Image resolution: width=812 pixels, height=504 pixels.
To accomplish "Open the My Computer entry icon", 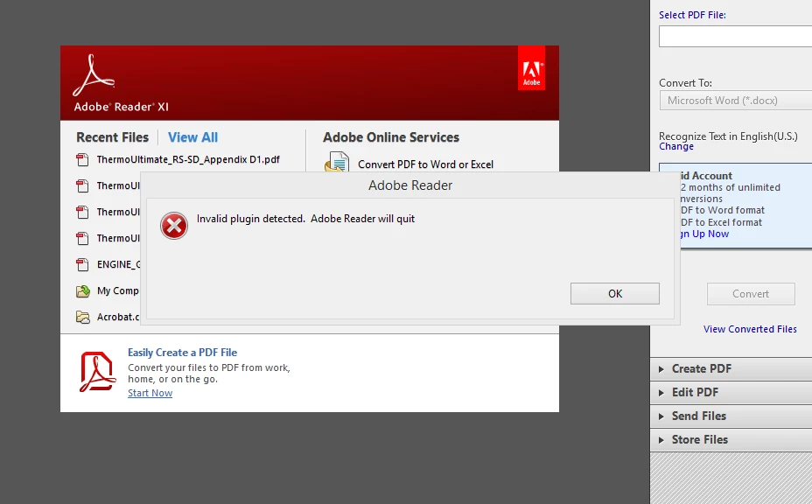I will (x=83, y=291).
